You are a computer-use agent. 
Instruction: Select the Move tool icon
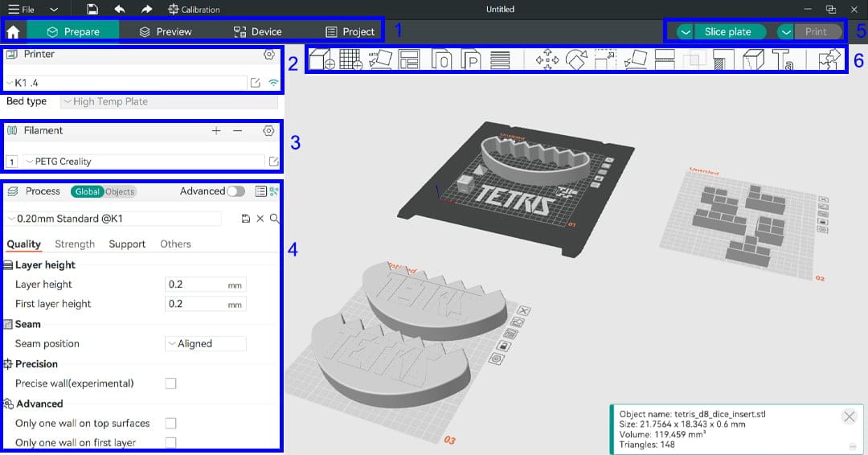point(547,59)
